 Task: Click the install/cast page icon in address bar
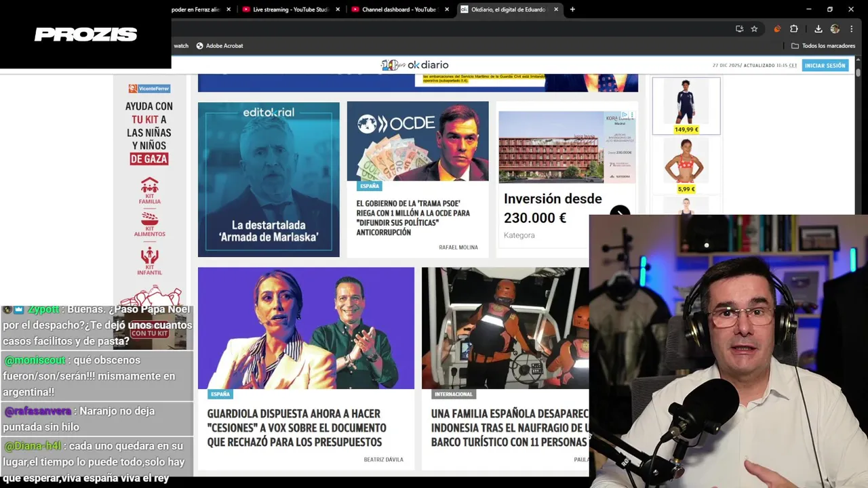[739, 28]
